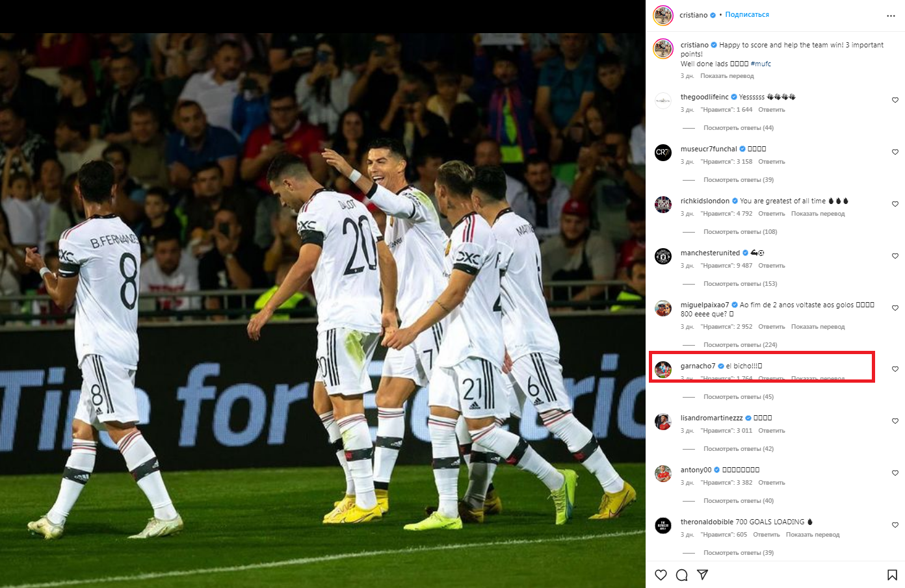Click the museucr7funchal CR7 avatar
This screenshot has width=905, height=588.
(663, 153)
